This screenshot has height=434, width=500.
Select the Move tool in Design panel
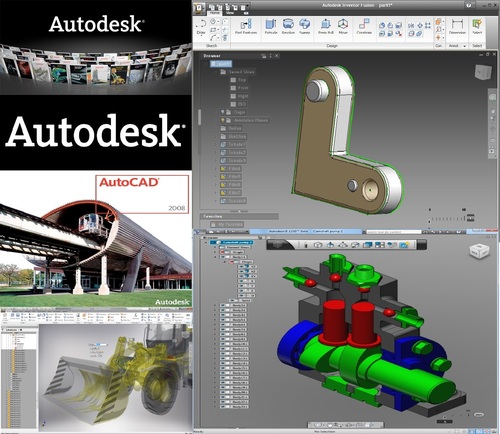(x=343, y=26)
